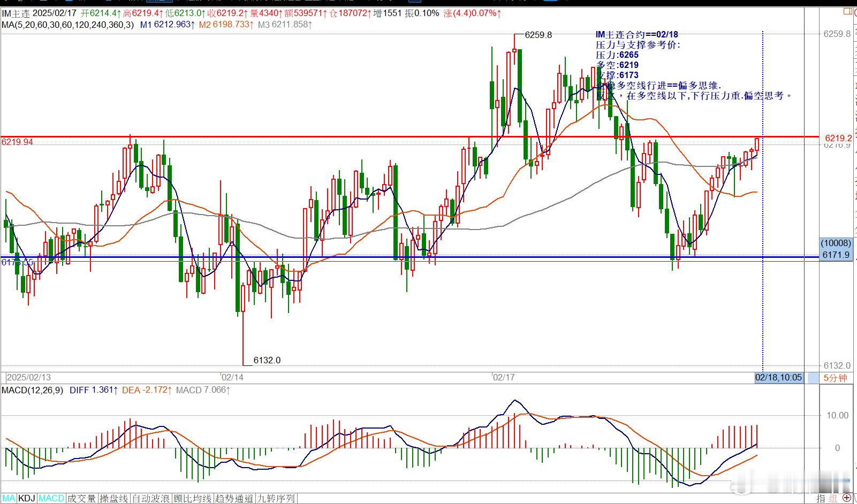Click the 6219.2 price tag on axis
Screen dimensions: 857x504
coord(838,138)
